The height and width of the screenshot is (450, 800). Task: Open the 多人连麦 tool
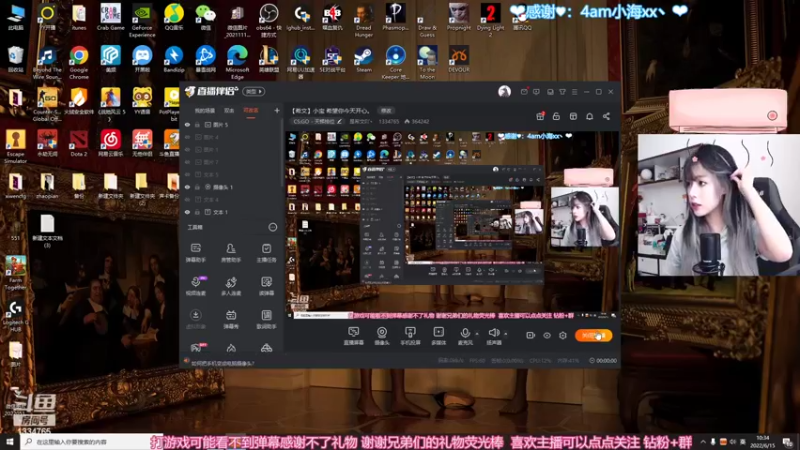tap(231, 286)
